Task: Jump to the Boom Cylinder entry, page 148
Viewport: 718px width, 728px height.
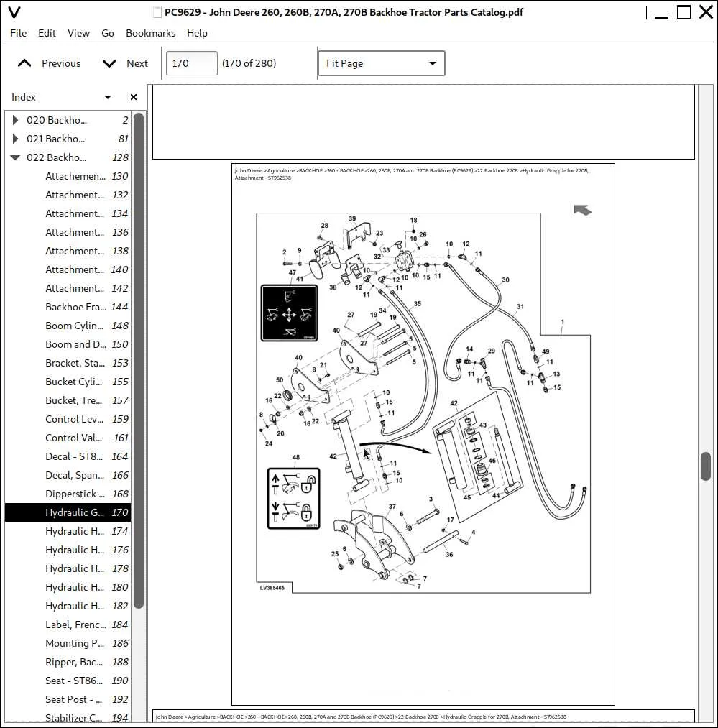Action: (x=68, y=326)
